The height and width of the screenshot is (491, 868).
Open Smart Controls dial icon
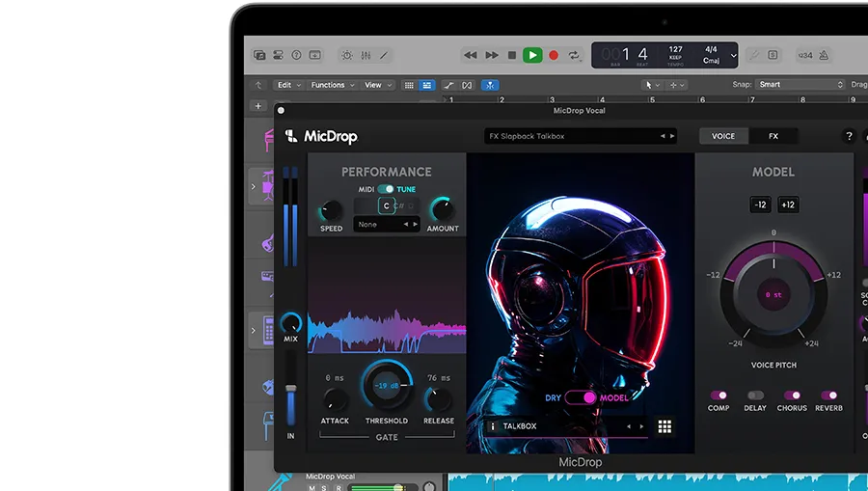tap(347, 55)
